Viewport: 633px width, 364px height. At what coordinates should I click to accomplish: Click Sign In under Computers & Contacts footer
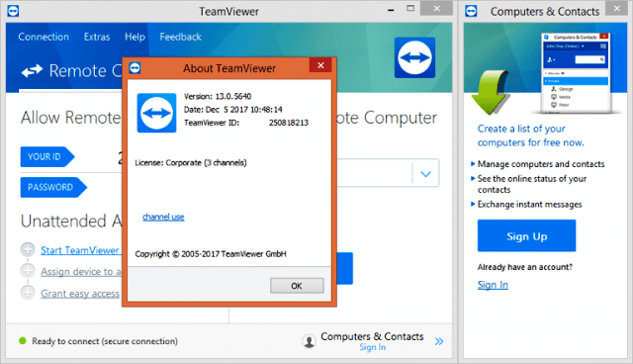pos(372,347)
